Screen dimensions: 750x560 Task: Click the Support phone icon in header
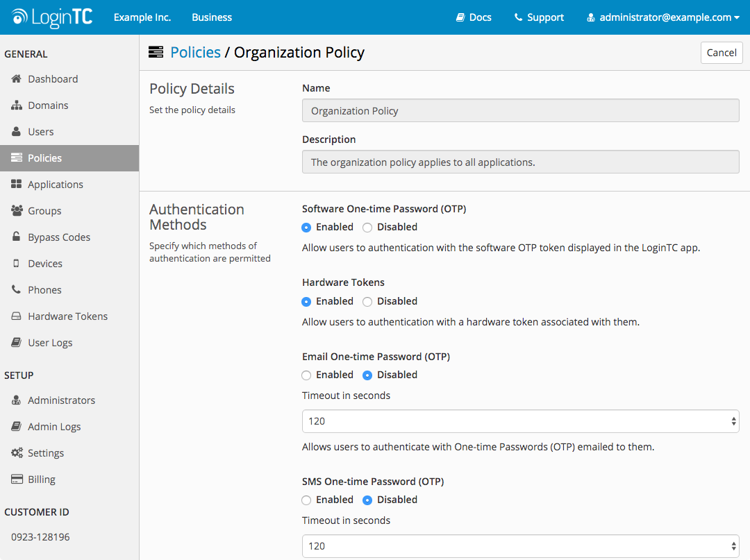(518, 17)
